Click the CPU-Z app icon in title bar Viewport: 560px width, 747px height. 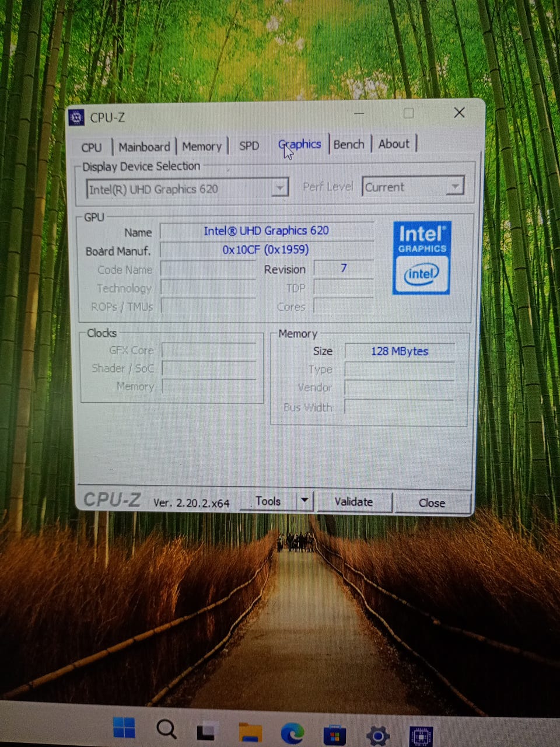76,117
